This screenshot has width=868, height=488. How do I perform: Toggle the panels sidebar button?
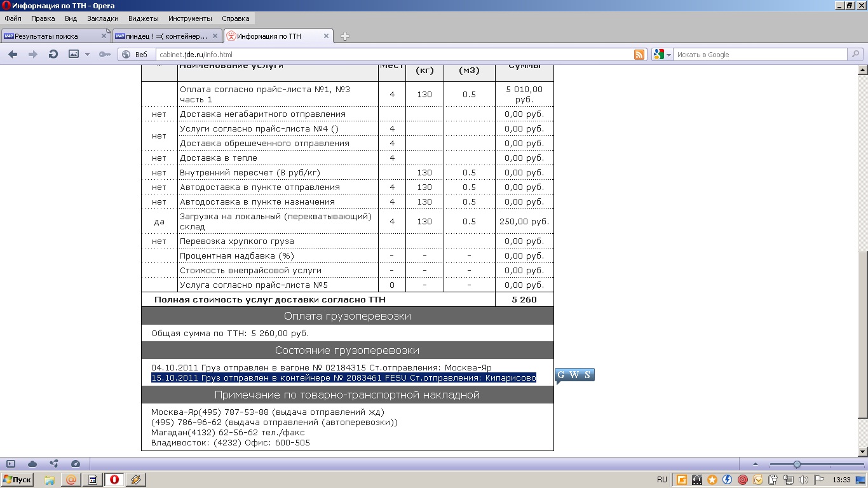[11, 464]
